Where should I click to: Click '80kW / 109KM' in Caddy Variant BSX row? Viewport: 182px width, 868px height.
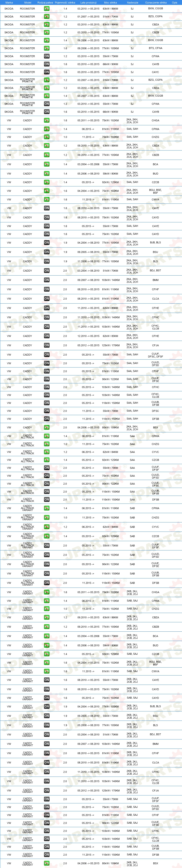pos(111,863)
